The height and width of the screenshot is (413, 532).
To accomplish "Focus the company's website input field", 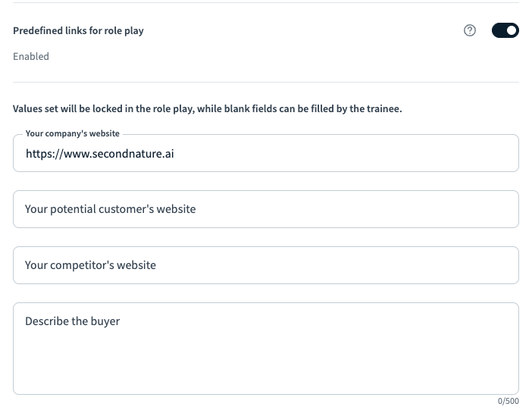I will pyautogui.click(x=265, y=153).
